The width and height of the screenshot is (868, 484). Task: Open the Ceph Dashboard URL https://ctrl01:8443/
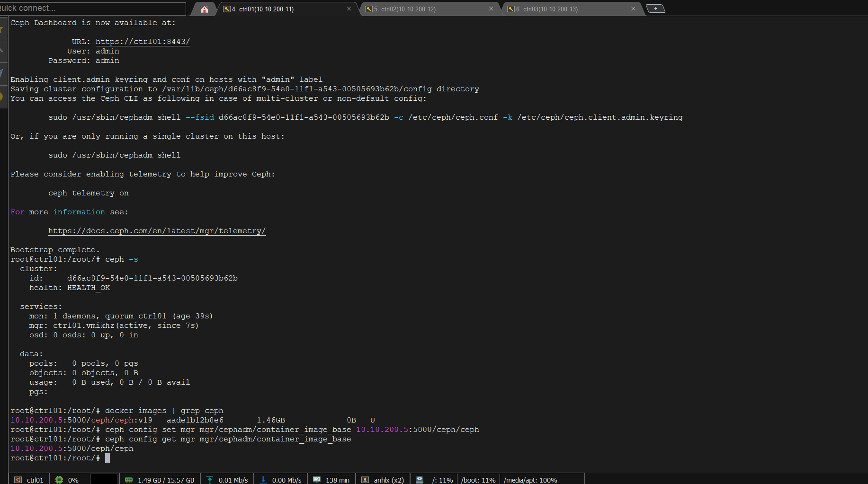143,42
